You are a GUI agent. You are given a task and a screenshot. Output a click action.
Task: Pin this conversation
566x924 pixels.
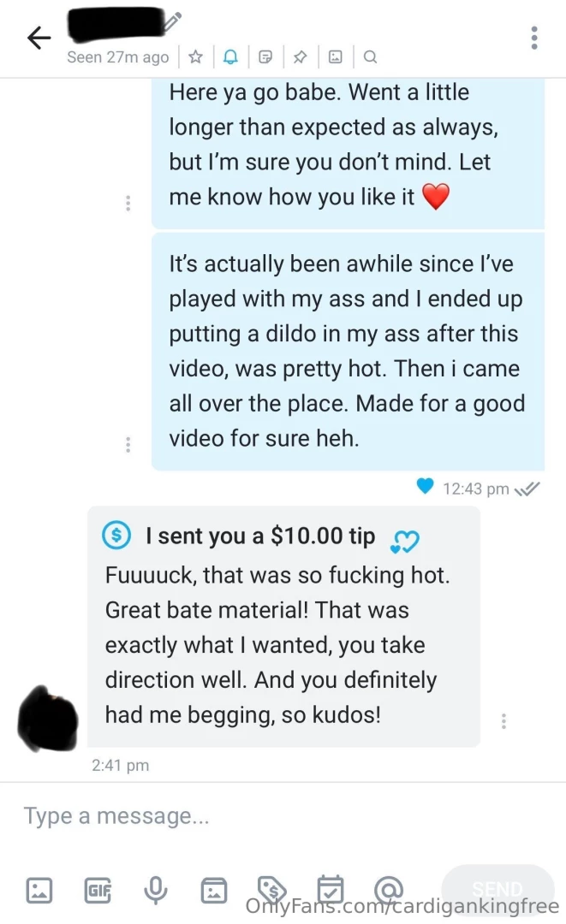click(x=299, y=56)
